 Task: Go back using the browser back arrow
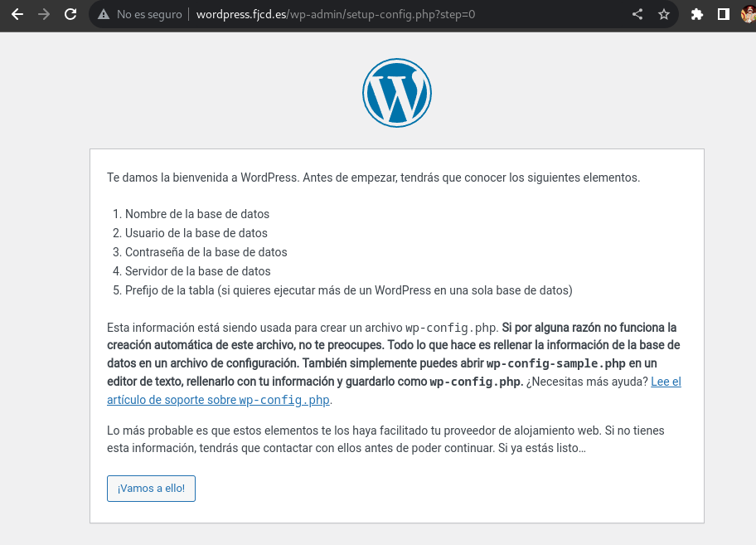pos(17,14)
